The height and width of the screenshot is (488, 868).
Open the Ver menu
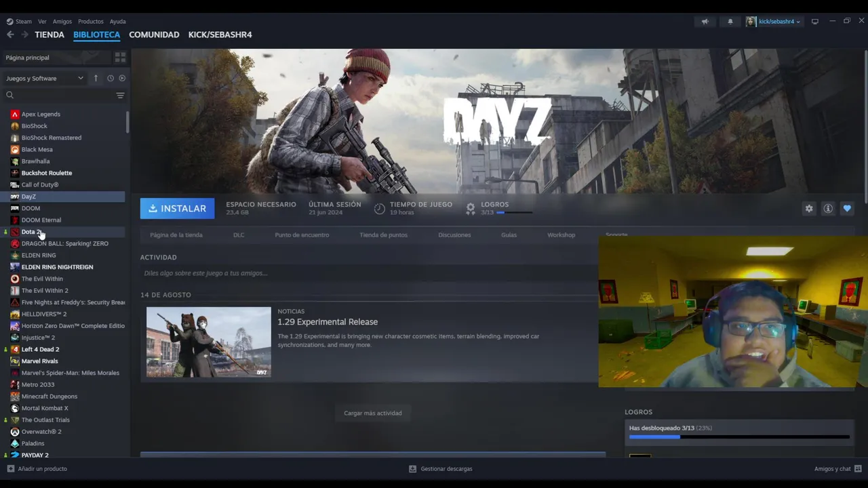(42, 22)
